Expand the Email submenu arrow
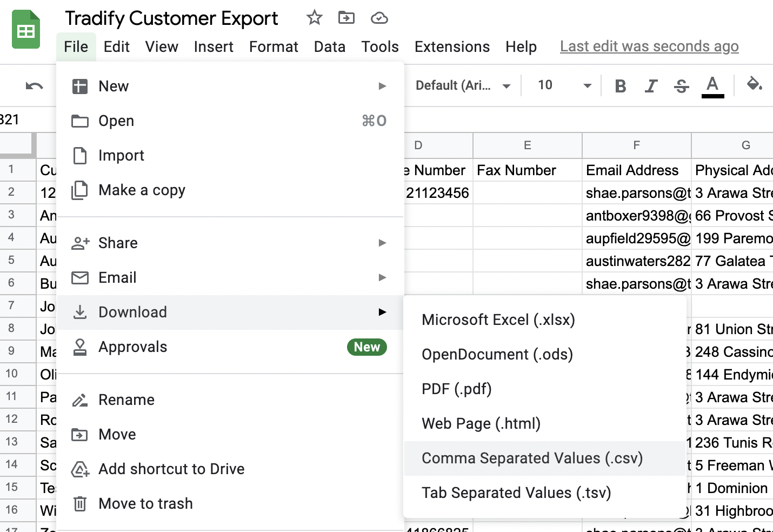 tap(382, 277)
